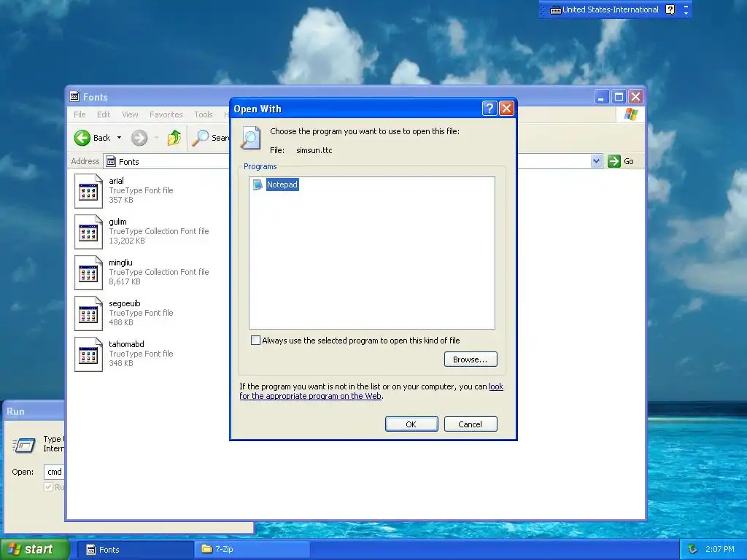
Task: Open the View menu in Fonts window
Action: [x=130, y=114]
